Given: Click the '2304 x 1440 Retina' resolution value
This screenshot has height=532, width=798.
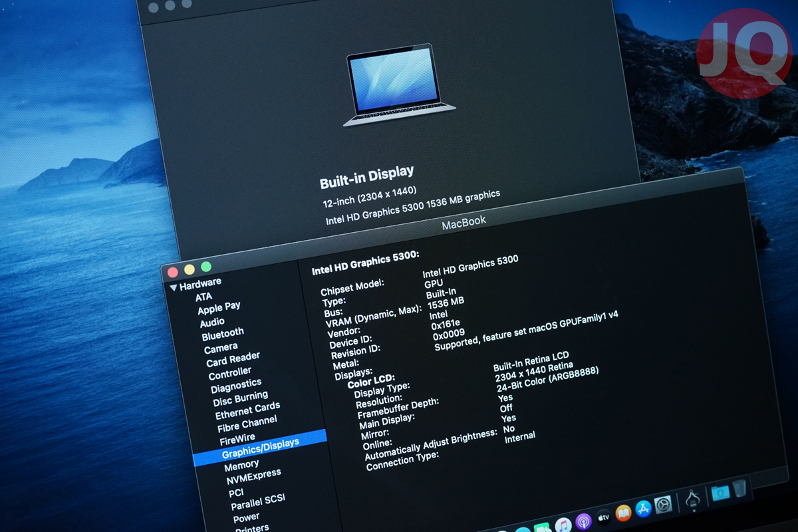Looking at the screenshot, I should (x=534, y=372).
